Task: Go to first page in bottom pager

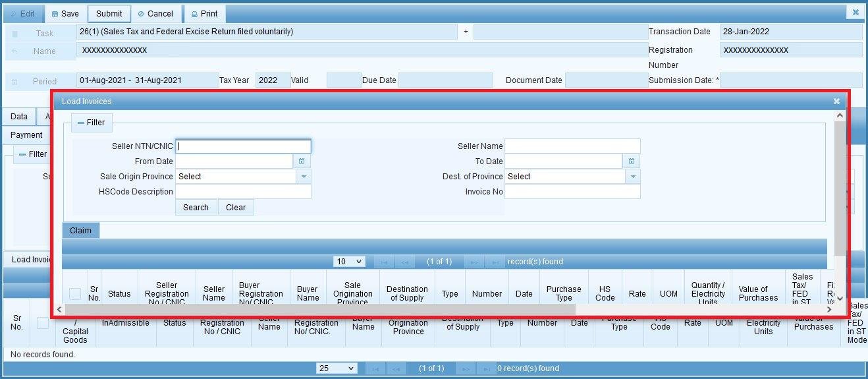Action: 375,368
